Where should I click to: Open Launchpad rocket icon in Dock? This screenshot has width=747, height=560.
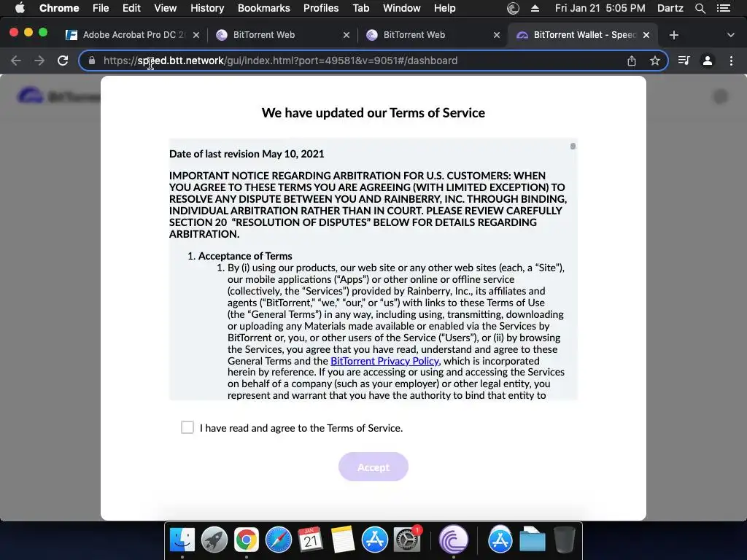click(214, 540)
